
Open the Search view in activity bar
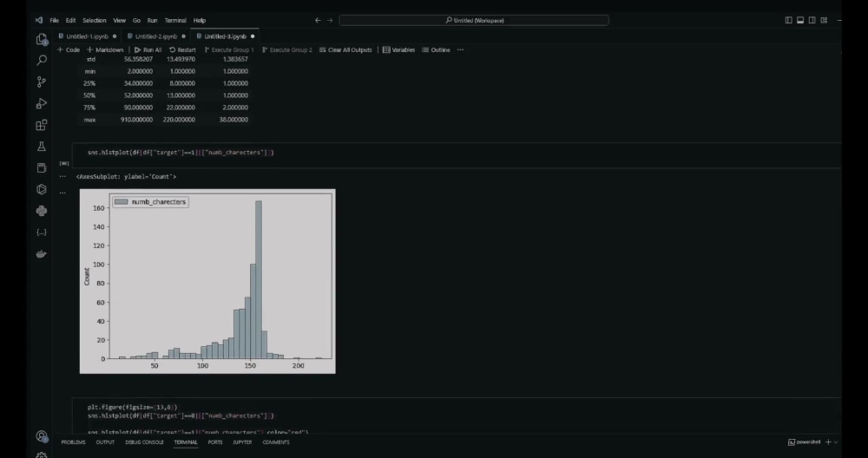pos(42,61)
